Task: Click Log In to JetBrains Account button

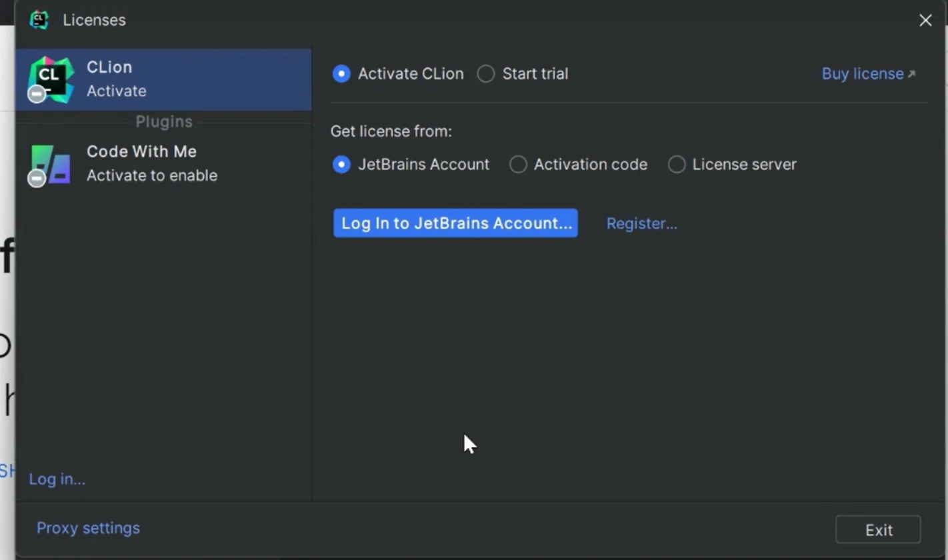Action: pos(455,223)
